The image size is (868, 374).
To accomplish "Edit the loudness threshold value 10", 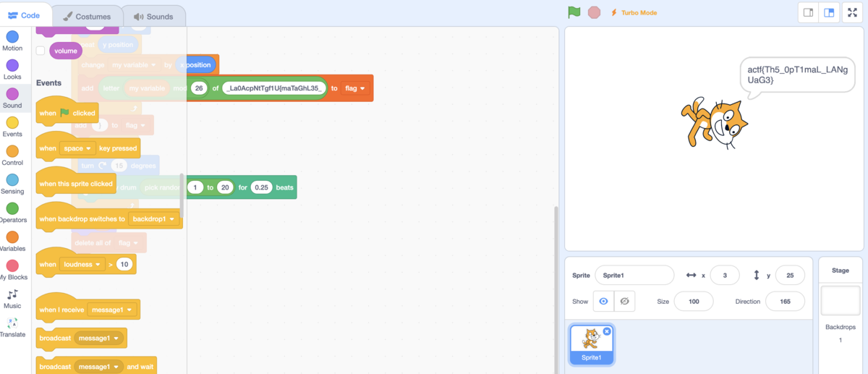I will [x=124, y=265].
